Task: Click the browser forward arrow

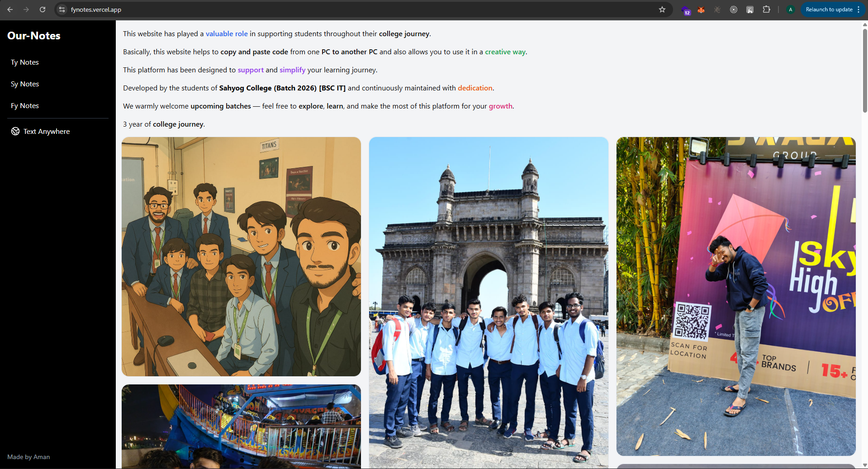Action: (26, 9)
